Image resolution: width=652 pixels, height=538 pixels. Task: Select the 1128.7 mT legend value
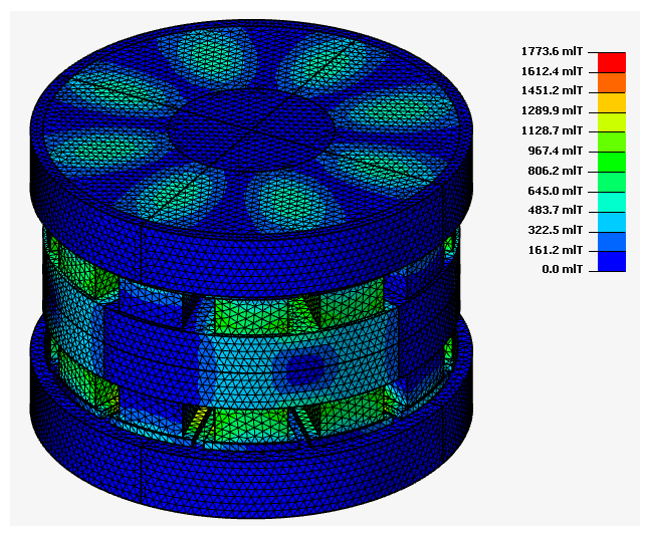tap(551, 131)
